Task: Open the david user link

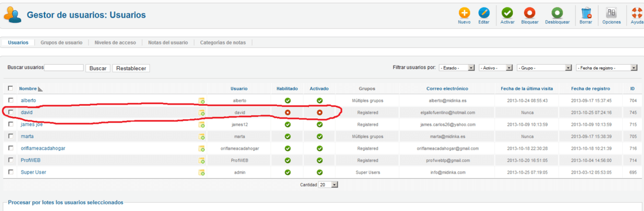Action: pos(27,112)
